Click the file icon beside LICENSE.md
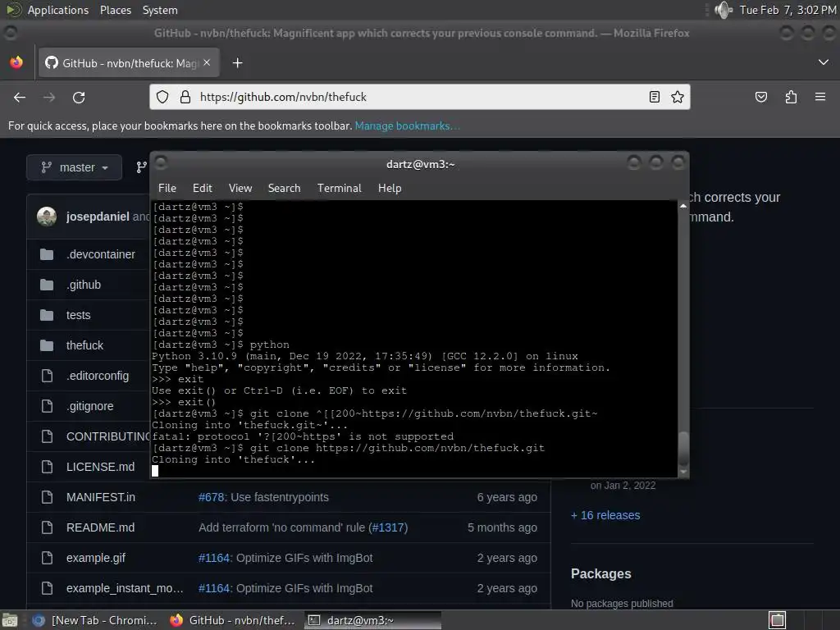The width and height of the screenshot is (840, 630). click(47, 467)
